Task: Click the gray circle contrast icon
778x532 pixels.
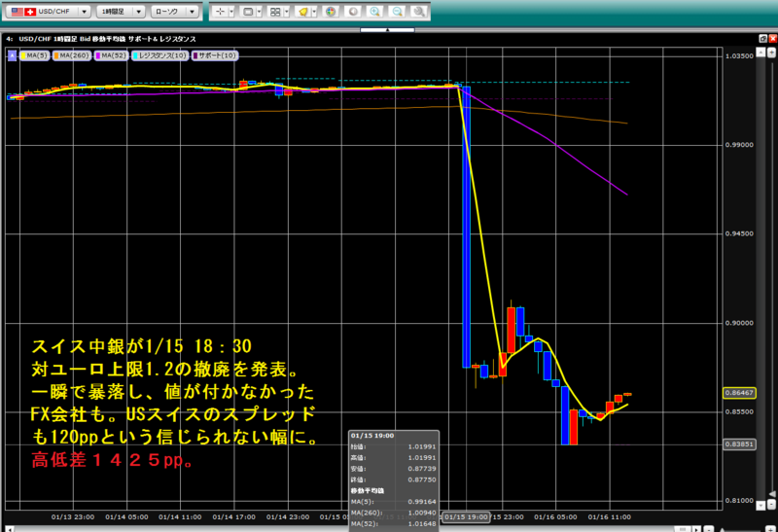Action: pos(353,12)
